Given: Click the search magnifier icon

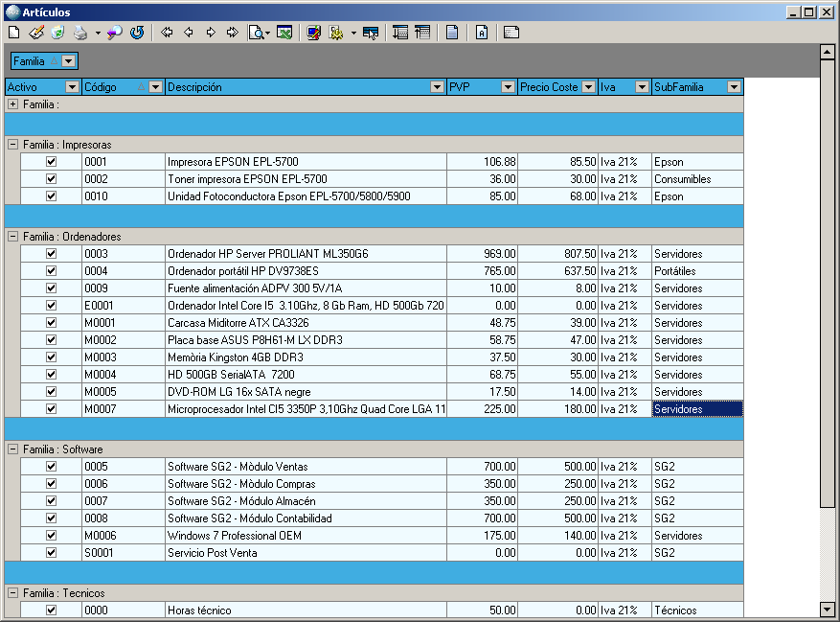Looking at the screenshot, I should (114, 33).
